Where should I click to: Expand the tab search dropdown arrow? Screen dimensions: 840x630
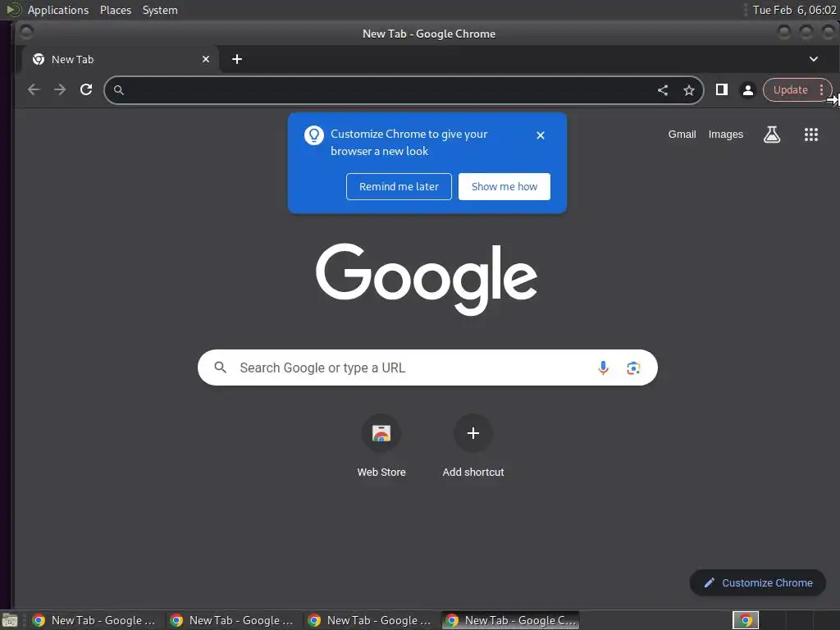point(813,59)
